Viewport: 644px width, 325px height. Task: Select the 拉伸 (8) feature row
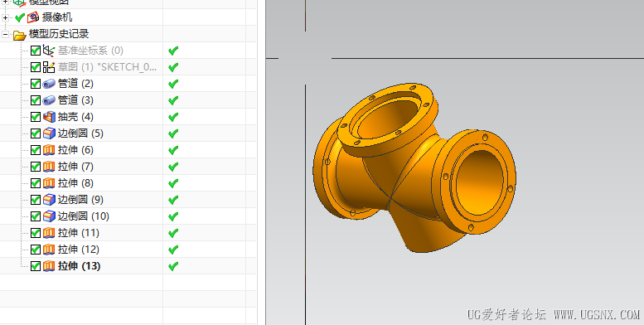tap(128, 183)
